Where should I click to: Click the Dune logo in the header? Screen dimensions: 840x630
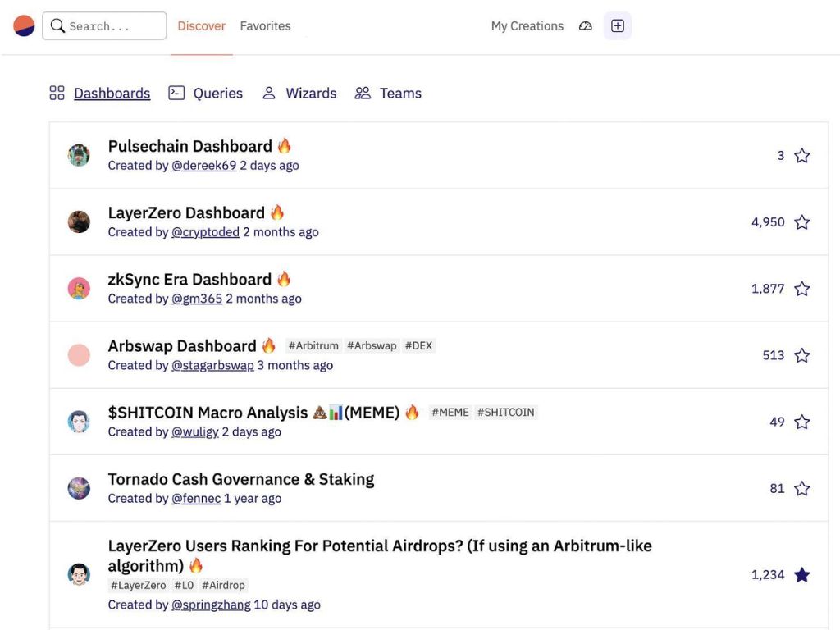pos(24,25)
